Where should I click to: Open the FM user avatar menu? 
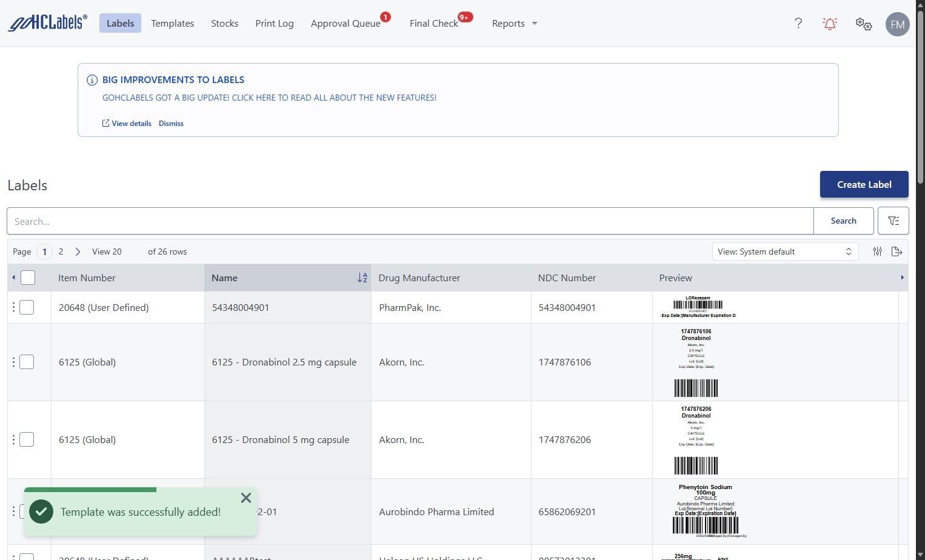pyautogui.click(x=897, y=24)
